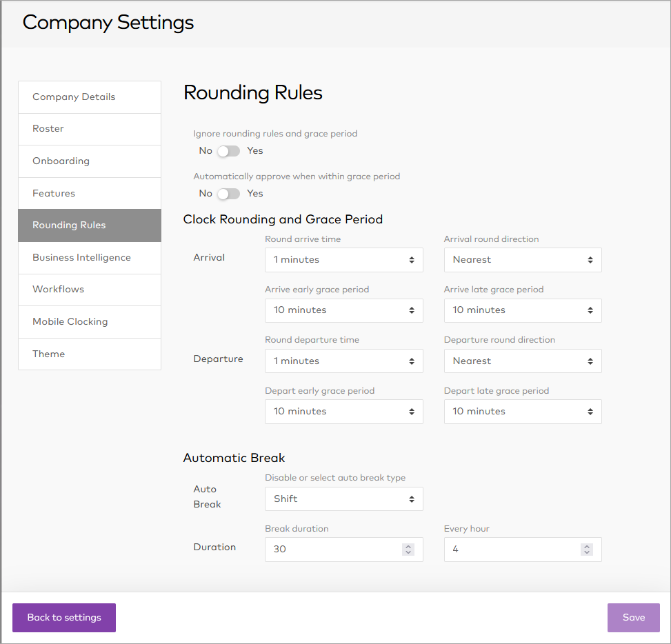671x644 pixels.
Task: Select Arrive late grace period dropdown
Action: click(x=522, y=310)
